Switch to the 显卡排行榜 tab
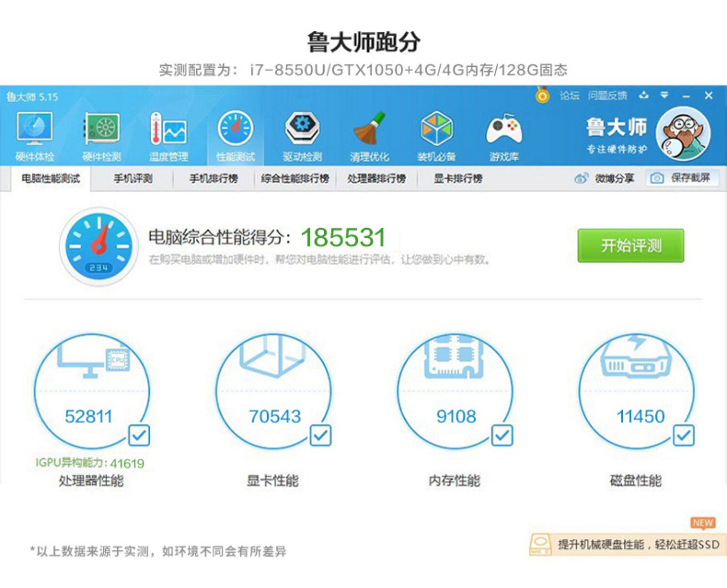The width and height of the screenshot is (727, 588). tap(458, 179)
